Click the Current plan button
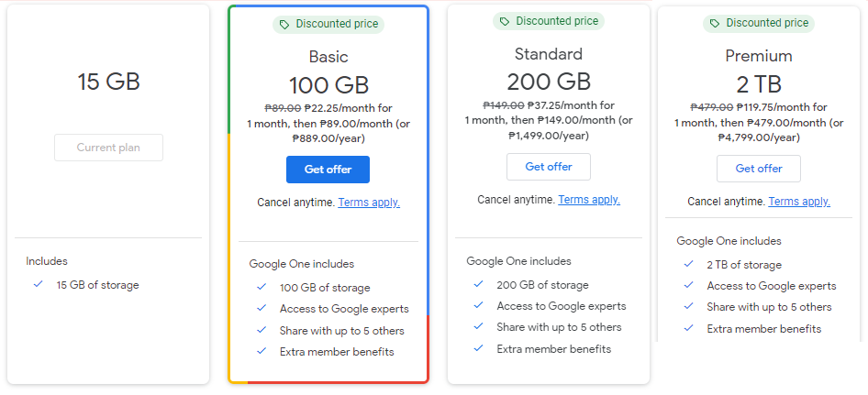 pyautogui.click(x=108, y=148)
